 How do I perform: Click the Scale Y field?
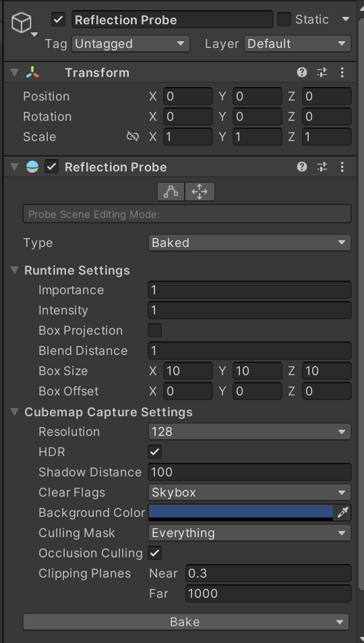257,136
